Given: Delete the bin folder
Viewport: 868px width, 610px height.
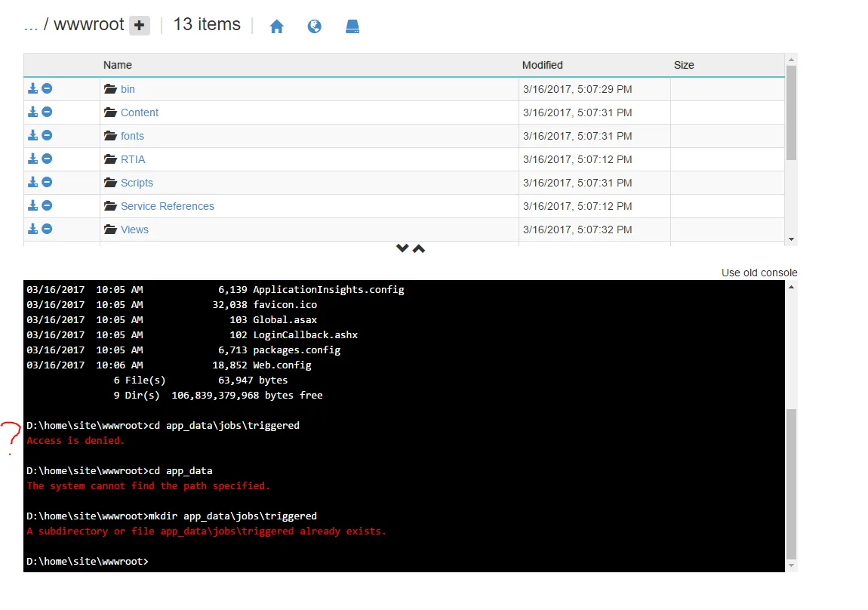Looking at the screenshot, I should (x=47, y=88).
